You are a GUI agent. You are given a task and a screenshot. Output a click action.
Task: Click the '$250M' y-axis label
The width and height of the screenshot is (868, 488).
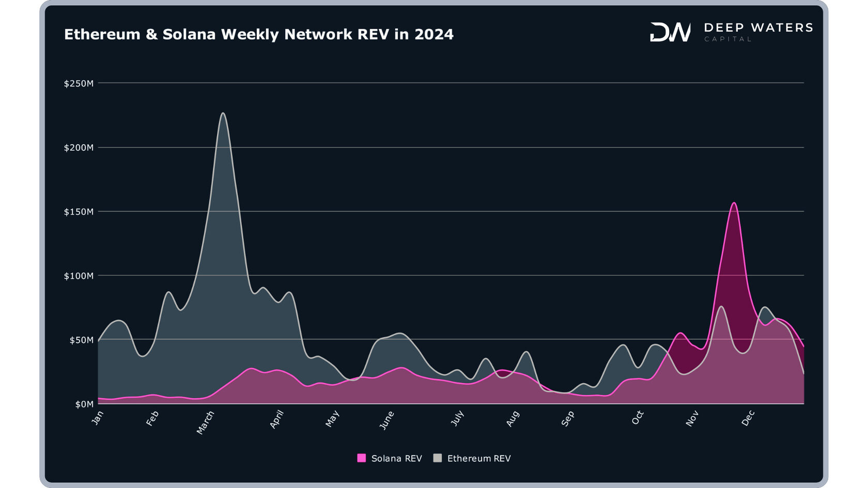[x=79, y=84]
